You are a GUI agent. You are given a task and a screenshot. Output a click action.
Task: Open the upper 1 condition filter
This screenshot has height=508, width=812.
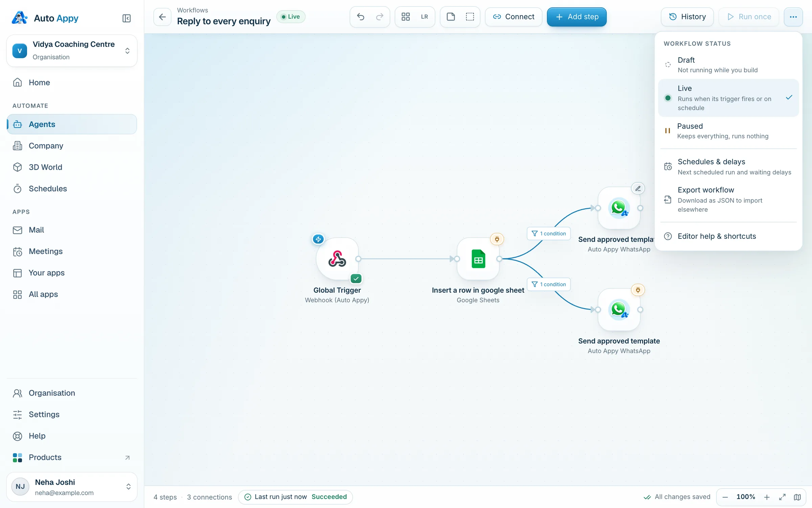(548, 233)
